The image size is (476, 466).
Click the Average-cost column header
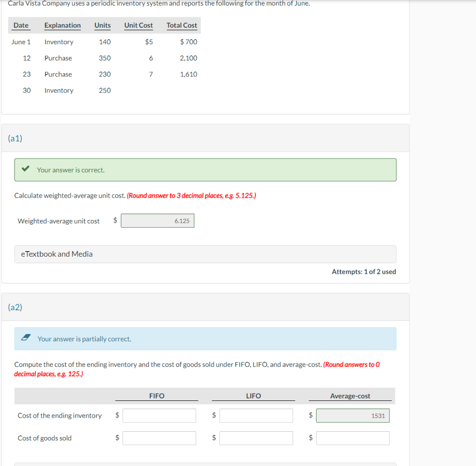[x=350, y=396]
